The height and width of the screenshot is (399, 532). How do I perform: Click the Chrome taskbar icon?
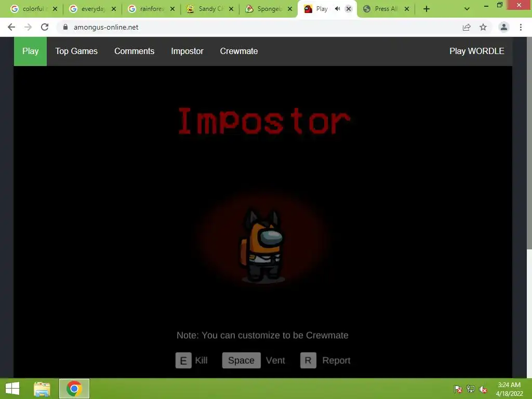74,389
